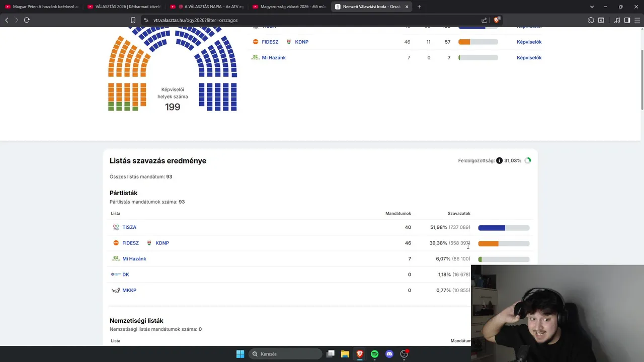Image resolution: width=644 pixels, height=362 pixels.
Task: Open DK in the party list table
Action: [126, 275]
